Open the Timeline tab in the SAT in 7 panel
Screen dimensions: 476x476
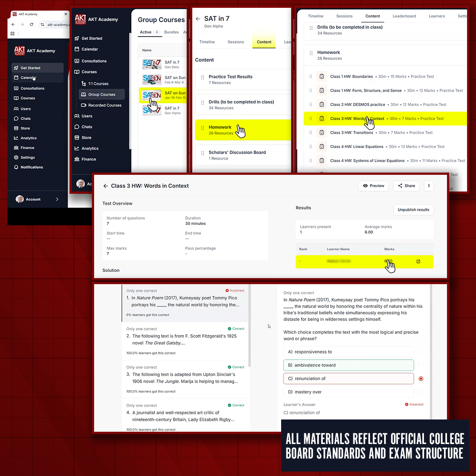point(207,42)
